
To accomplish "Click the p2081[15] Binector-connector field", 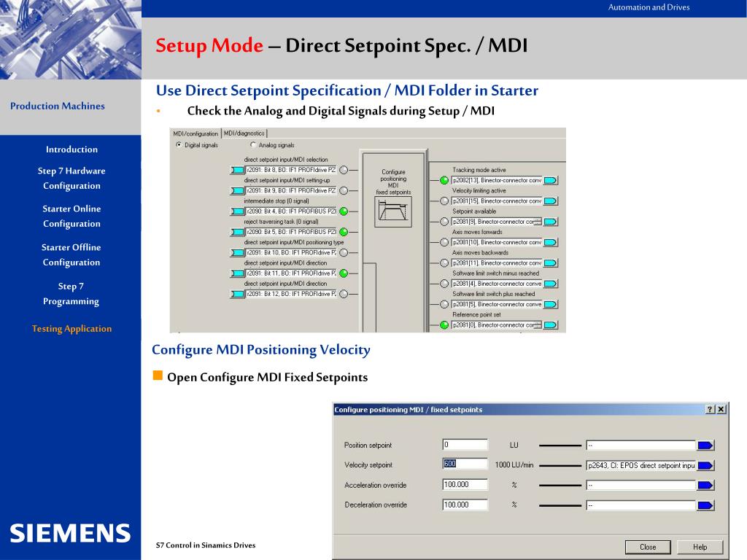I will (x=496, y=201).
